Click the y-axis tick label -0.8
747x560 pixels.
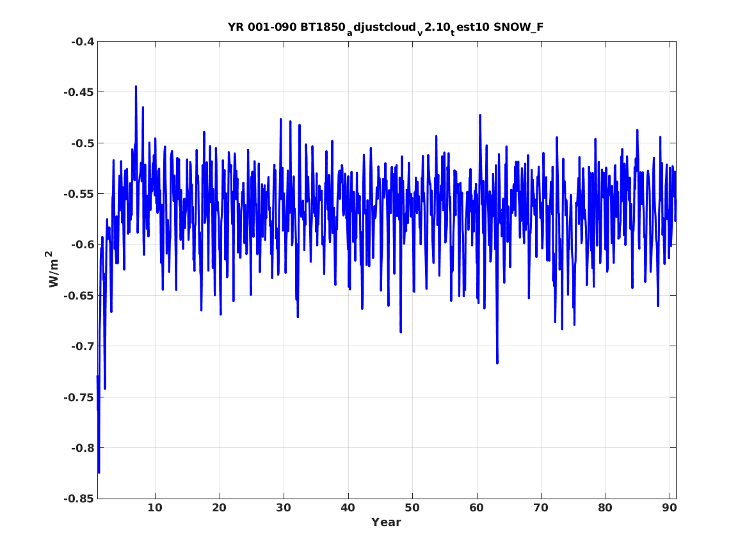[82, 447]
